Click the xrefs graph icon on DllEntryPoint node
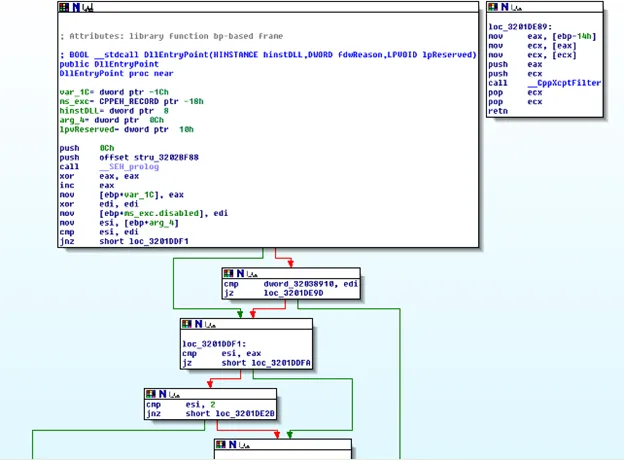624x460 pixels. click(88, 7)
